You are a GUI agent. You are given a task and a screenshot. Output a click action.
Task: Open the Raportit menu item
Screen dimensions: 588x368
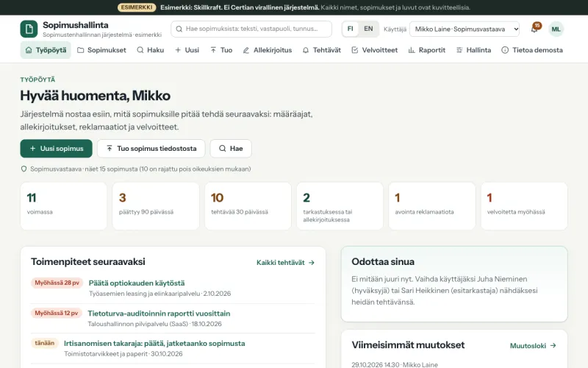pos(427,50)
